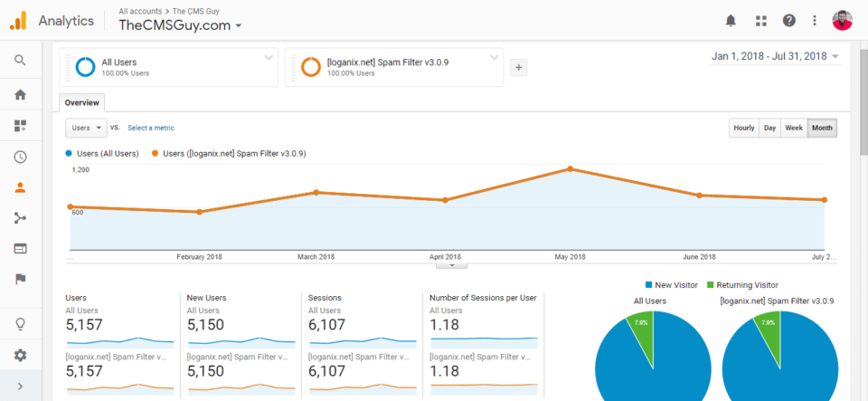
Task: Click the Analytics product name text
Action: (x=66, y=21)
